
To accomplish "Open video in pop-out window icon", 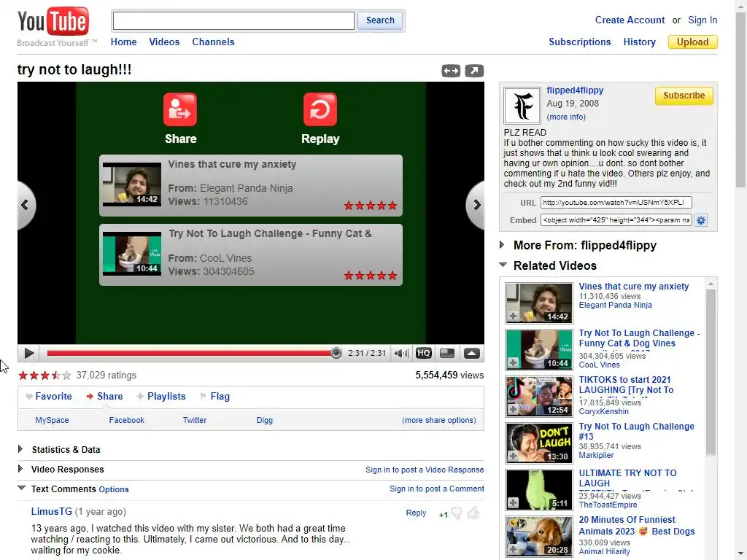I will click(x=474, y=71).
